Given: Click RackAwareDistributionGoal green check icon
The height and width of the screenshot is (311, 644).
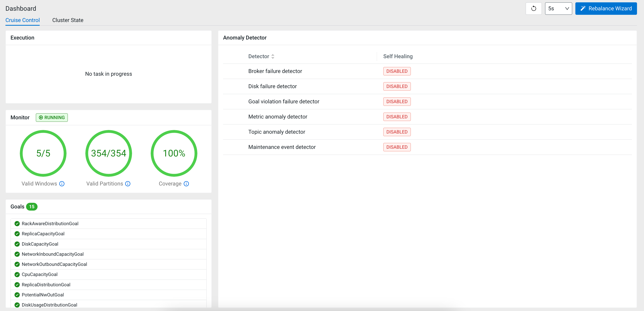Looking at the screenshot, I should [17, 223].
